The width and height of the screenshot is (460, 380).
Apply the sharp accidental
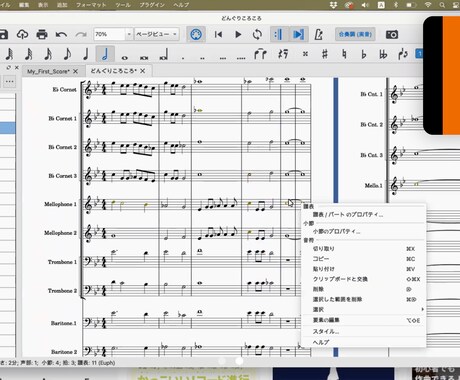[x=325, y=54]
